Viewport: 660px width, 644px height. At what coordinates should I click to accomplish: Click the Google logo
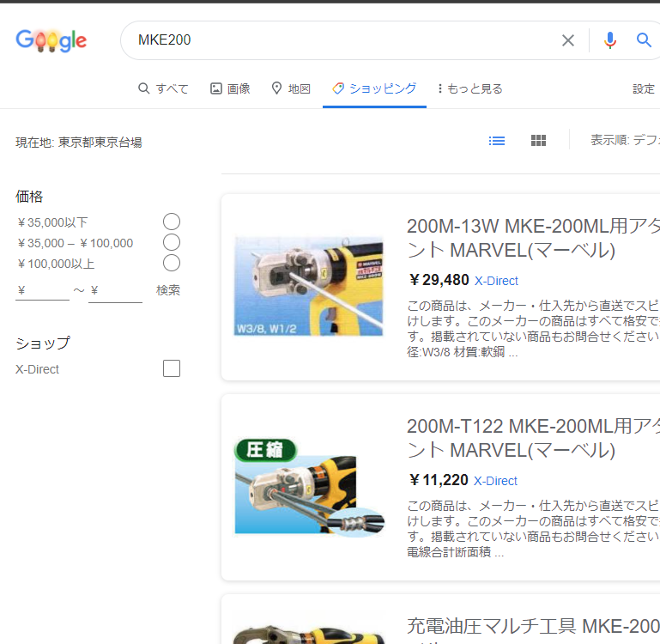coord(51,40)
